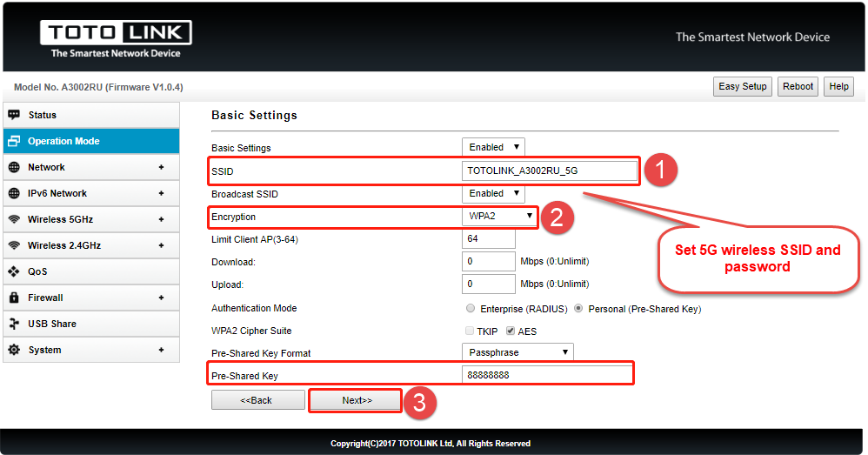Click the Next>> button

point(356,400)
